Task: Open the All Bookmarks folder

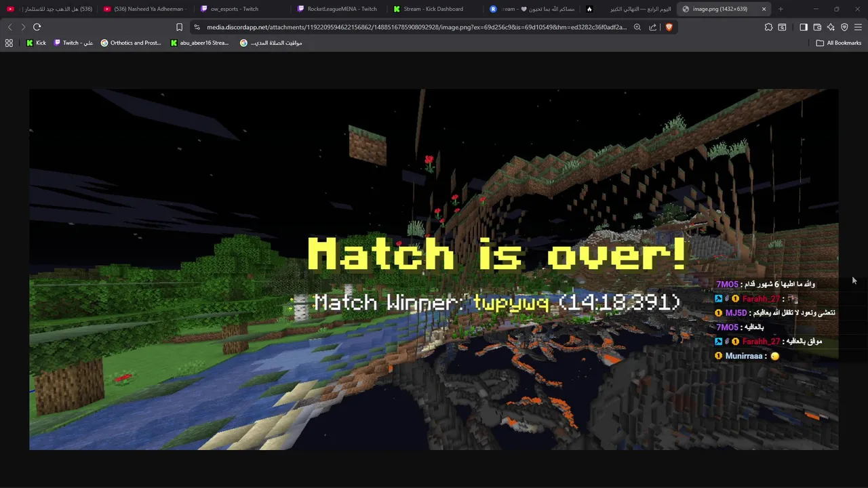Action: [839, 43]
